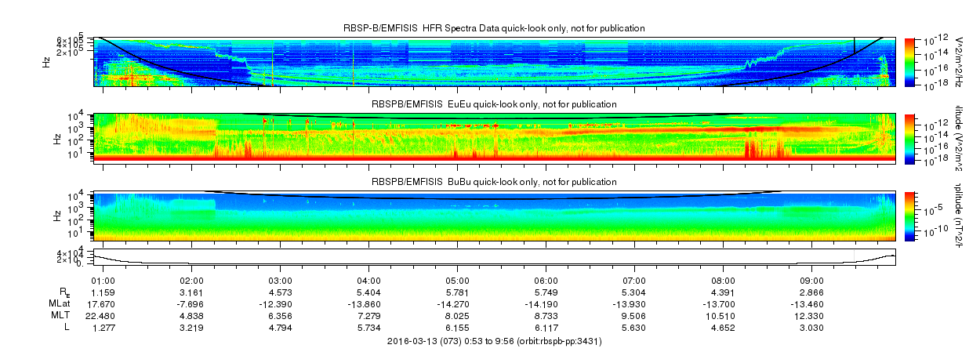Click the BuBu quick-look panel title
This screenshot has width=980, height=352.
click(x=494, y=182)
